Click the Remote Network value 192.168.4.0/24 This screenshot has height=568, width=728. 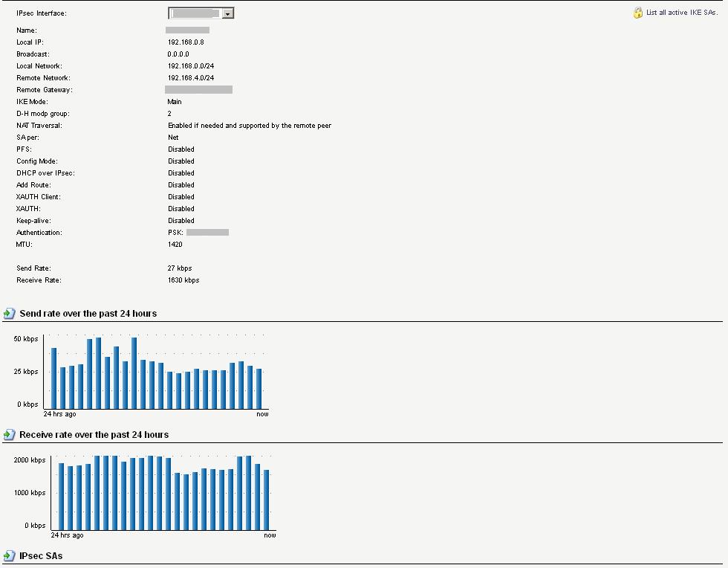pyautogui.click(x=191, y=78)
